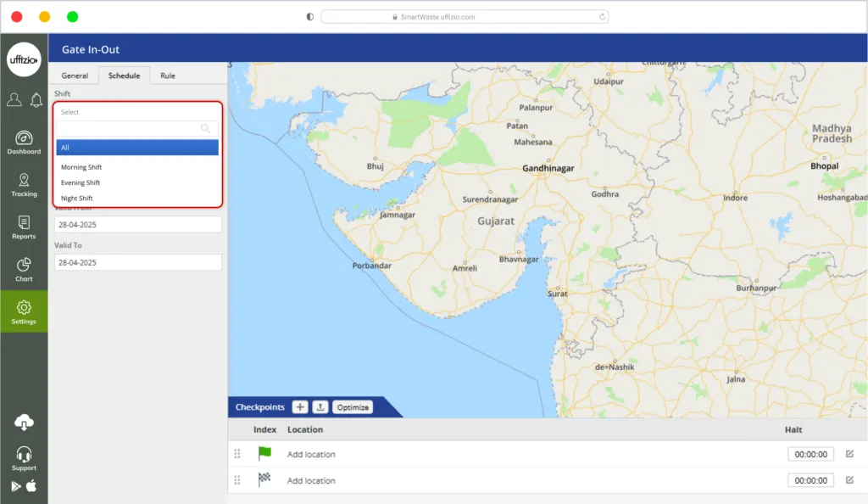The height and width of the screenshot is (504, 868).
Task: Switch to the Rule tab
Action: (x=168, y=76)
